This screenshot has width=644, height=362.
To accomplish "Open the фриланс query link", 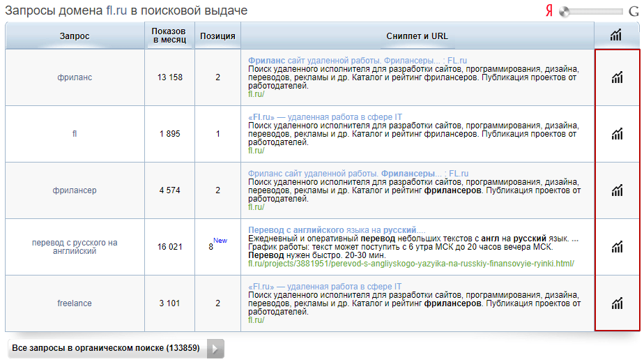I will pos(75,77).
